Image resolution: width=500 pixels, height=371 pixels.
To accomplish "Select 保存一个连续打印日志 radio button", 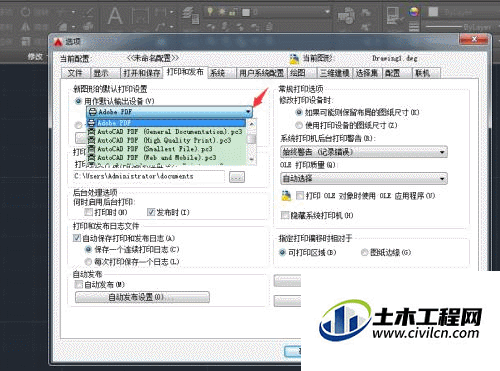I will coord(88,249).
